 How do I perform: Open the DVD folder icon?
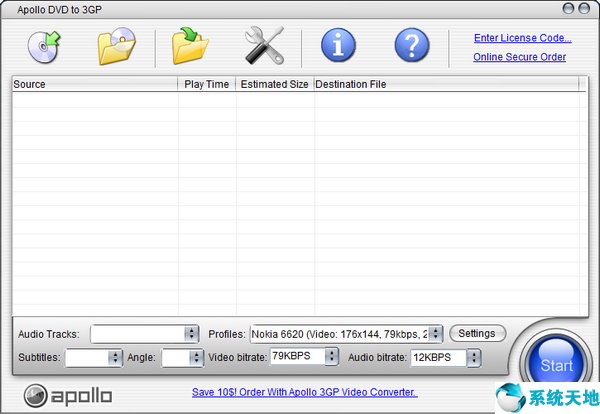coord(117,47)
